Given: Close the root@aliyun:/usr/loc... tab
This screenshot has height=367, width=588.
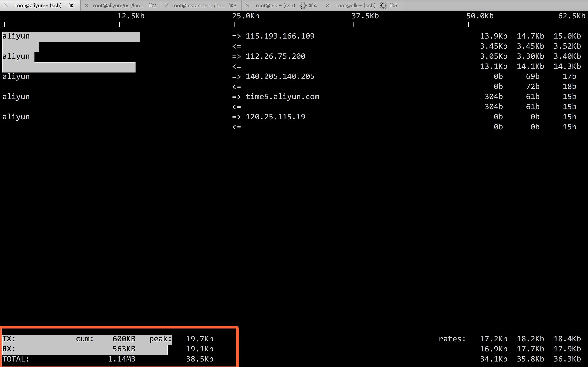Looking at the screenshot, I should point(86,5).
